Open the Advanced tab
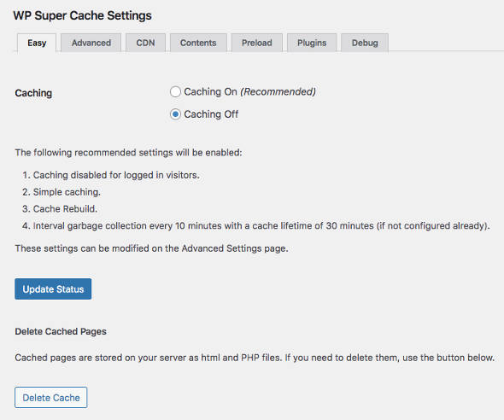 click(91, 43)
